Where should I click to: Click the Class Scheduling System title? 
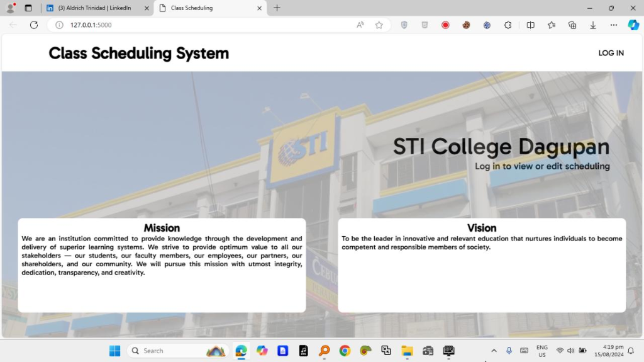point(139,54)
